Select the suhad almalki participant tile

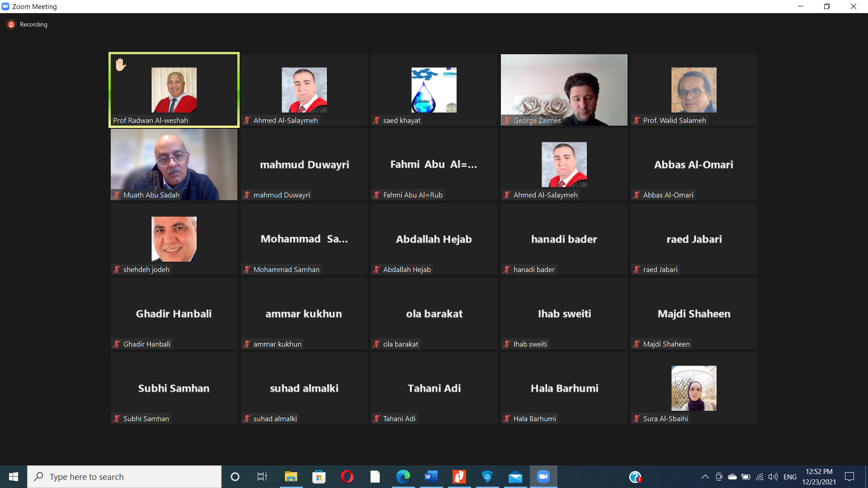tap(304, 388)
